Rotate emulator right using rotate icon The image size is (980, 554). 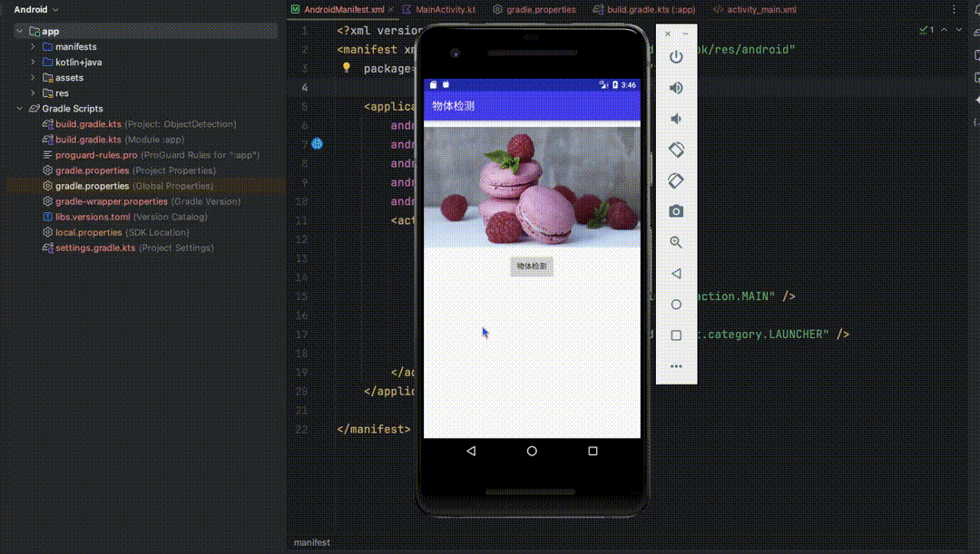676,180
